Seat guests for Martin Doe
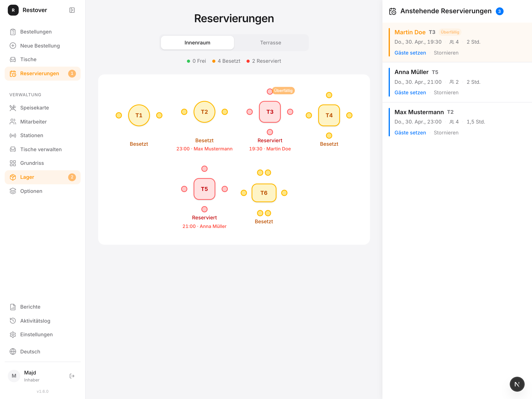532x399 pixels. (410, 53)
